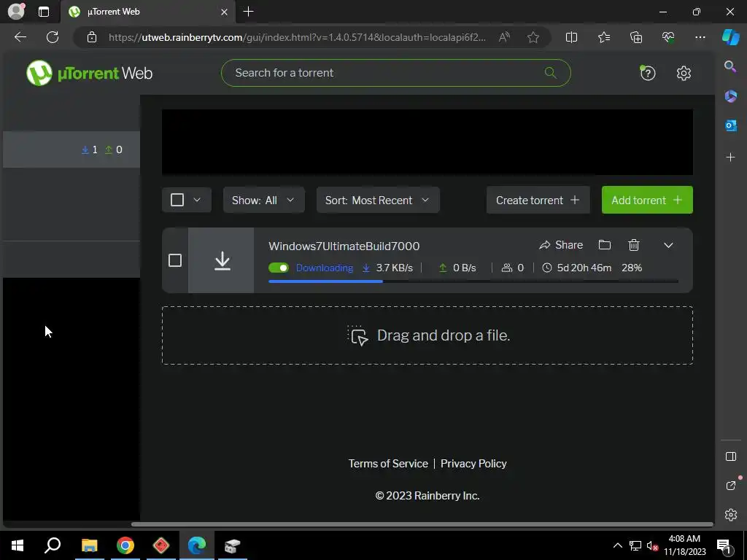Select the sidebar item showing 1 down 0 up
Screen dimensions: 747x560
[71, 149]
